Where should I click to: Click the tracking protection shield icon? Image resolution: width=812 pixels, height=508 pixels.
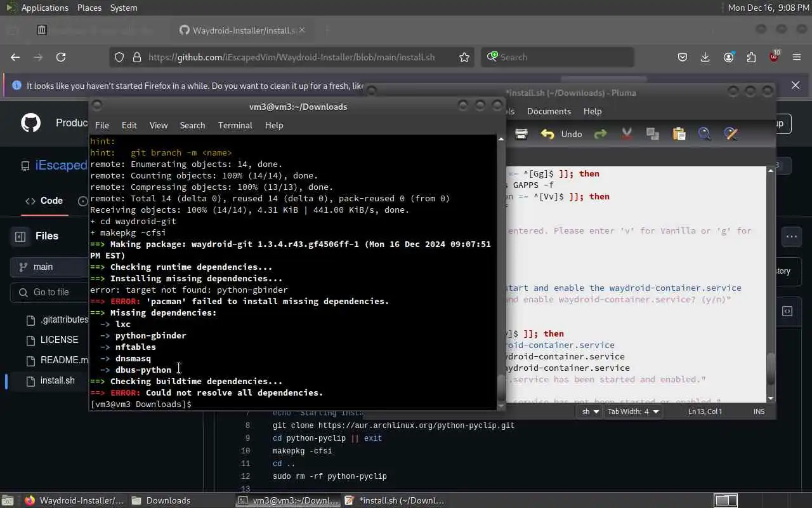(x=119, y=57)
